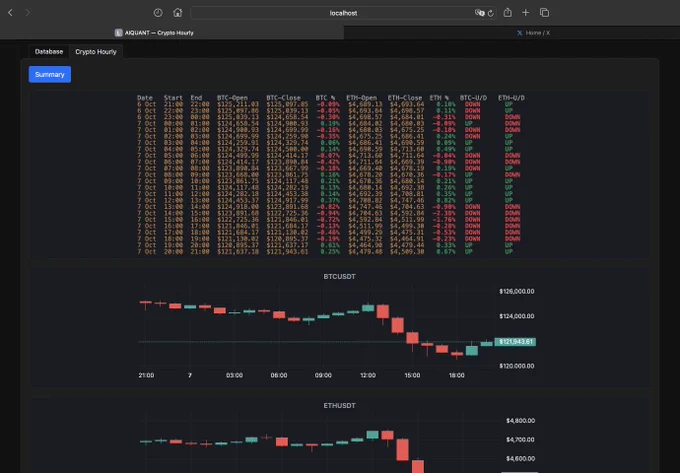Click the $4,800.00 label on the ETHUSDT axis
Screen dimensions: 680x473
click(520, 421)
